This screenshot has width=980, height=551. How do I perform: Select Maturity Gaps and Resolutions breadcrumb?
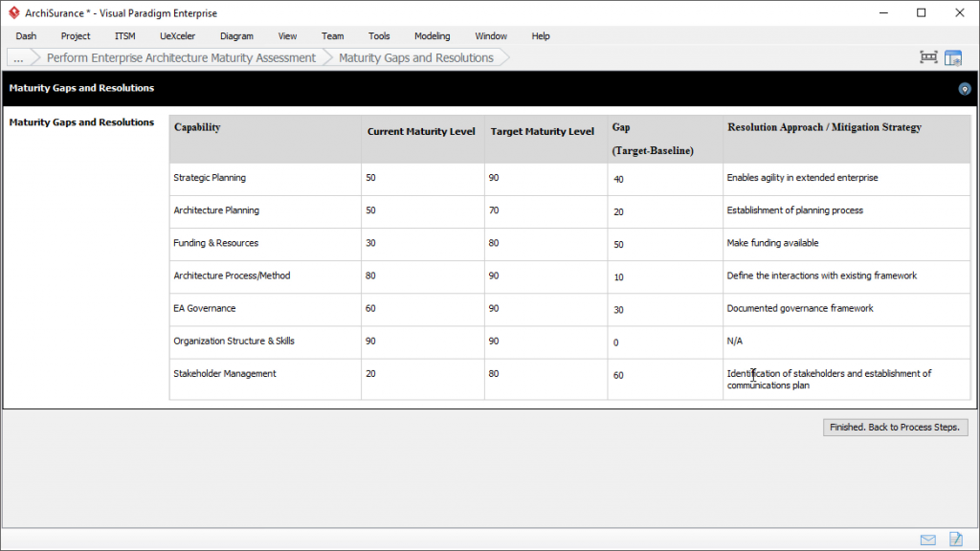pyautogui.click(x=416, y=57)
